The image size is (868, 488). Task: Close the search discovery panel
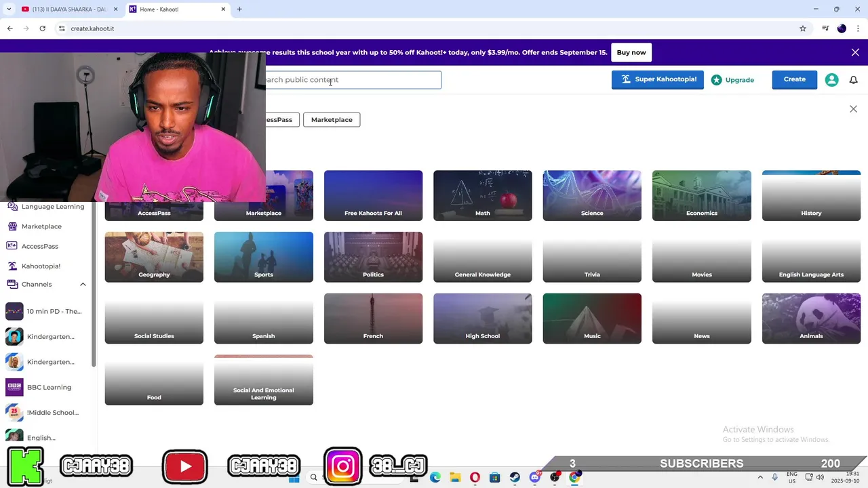click(x=853, y=109)
